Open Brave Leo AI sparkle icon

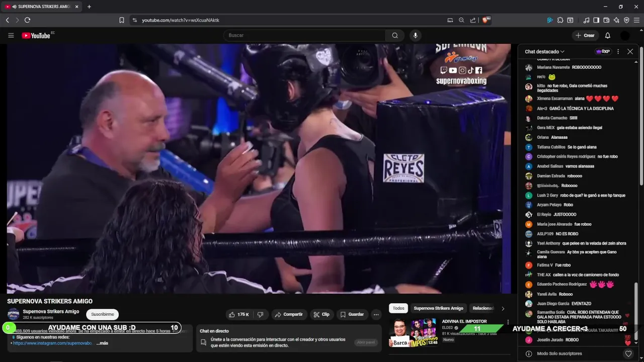point(616,20)
